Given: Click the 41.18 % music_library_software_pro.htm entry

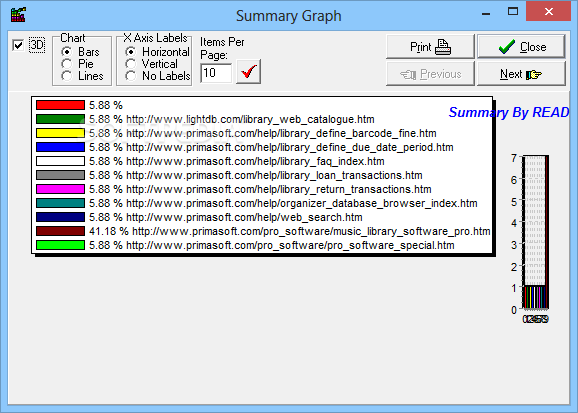Looking at the screenshot, I should [290, 232].
